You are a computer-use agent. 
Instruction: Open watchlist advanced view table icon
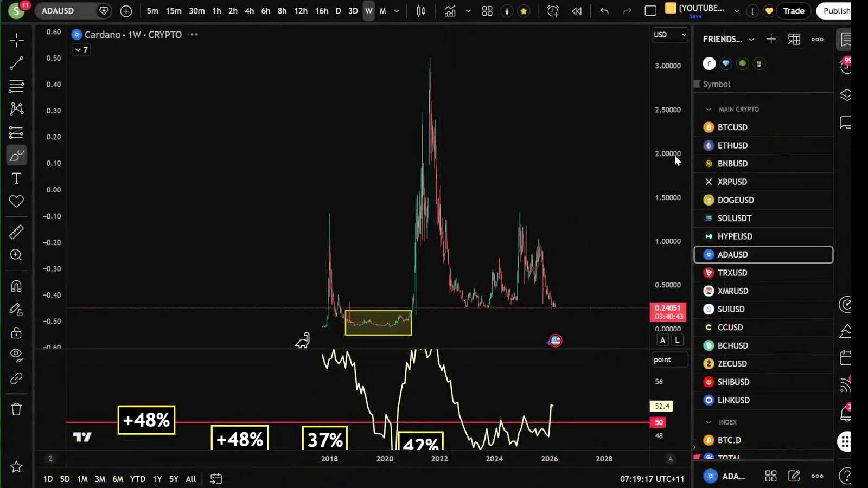(794, 39)
